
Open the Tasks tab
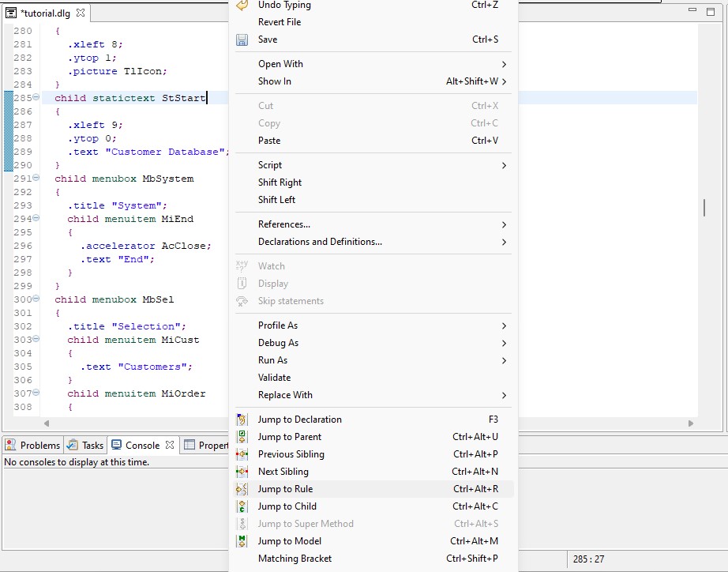pyautogui.click(x=86, y=446)
